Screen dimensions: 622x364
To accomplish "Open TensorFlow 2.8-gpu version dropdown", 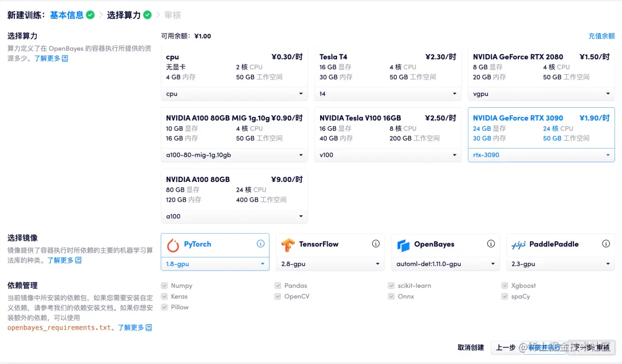I will [x=330, y=264].
